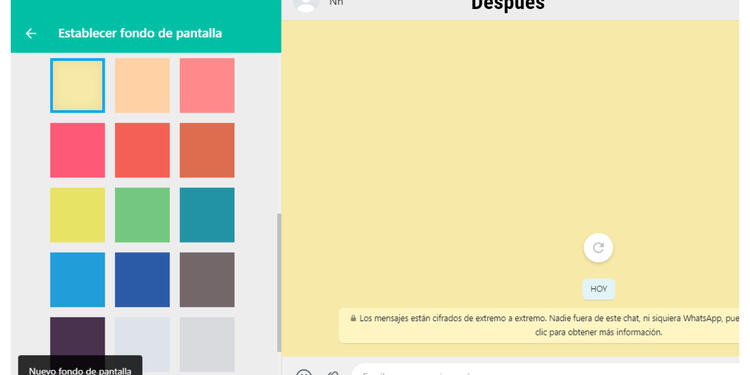Click the Establecer fondo de pantalla title
750x375 pixels.
140,33
